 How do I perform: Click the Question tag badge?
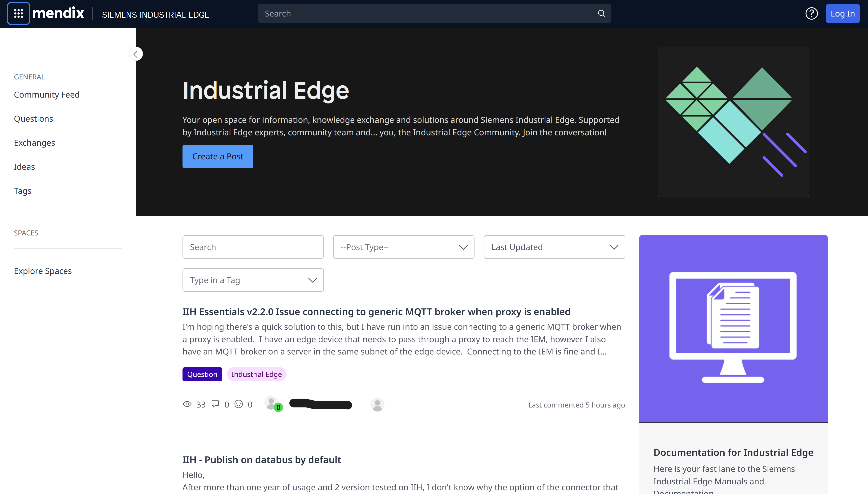(x=202, y=374)
